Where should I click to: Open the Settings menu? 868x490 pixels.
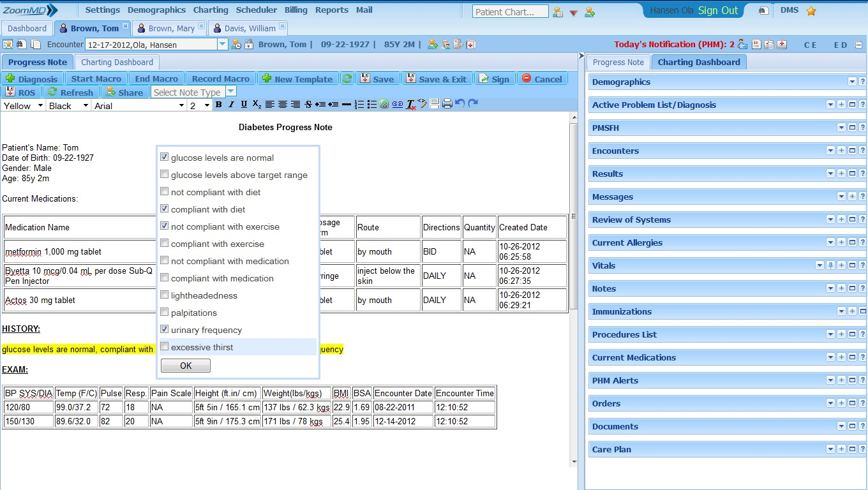coord(102,10)
